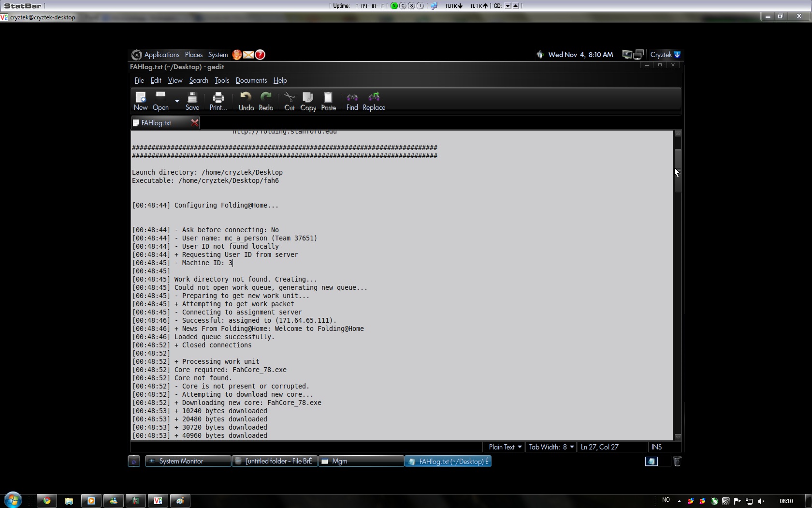This screenshot has height=508, width=812.
Task: Close the FAHlog.txt tab with red X
Action: [x=194, y=122]
